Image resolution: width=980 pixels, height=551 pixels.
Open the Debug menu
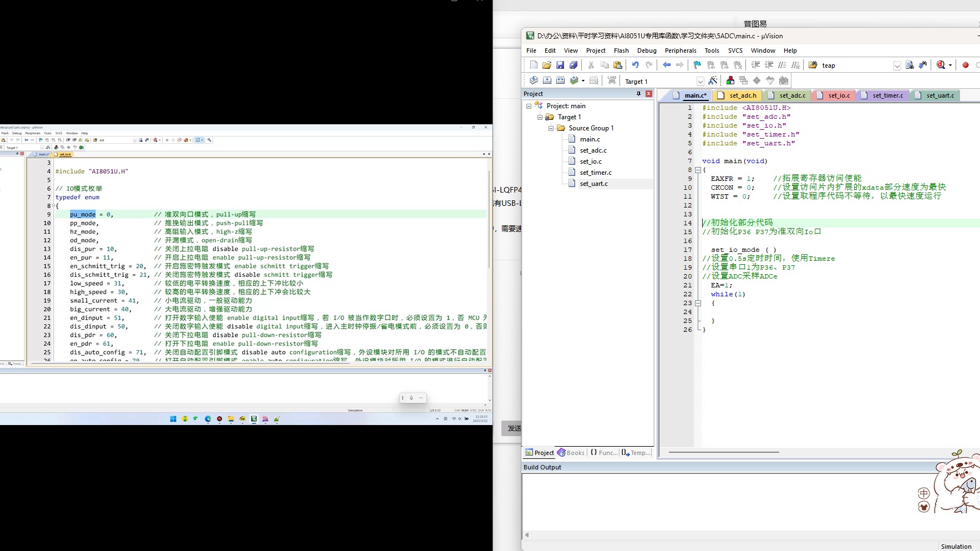pos(647,50)
